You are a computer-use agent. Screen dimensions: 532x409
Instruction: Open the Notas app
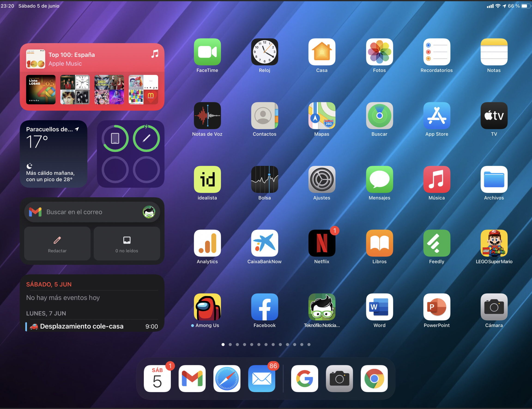tap(494, 52)
